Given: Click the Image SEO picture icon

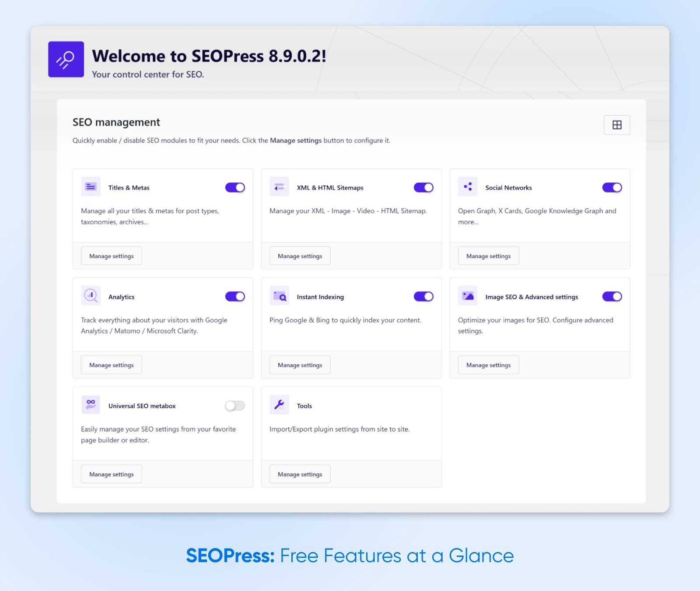Looking at the screenshot, I should coord(468,296).
